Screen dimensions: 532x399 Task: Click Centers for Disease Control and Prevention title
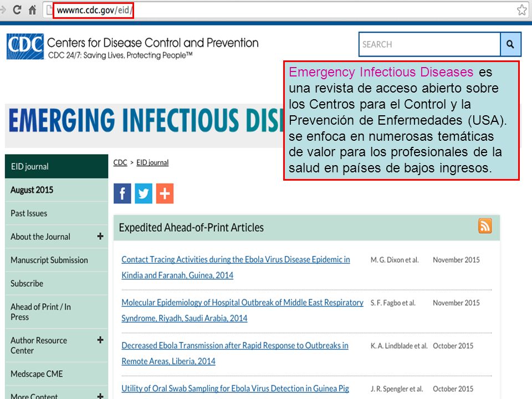[153, 43]
